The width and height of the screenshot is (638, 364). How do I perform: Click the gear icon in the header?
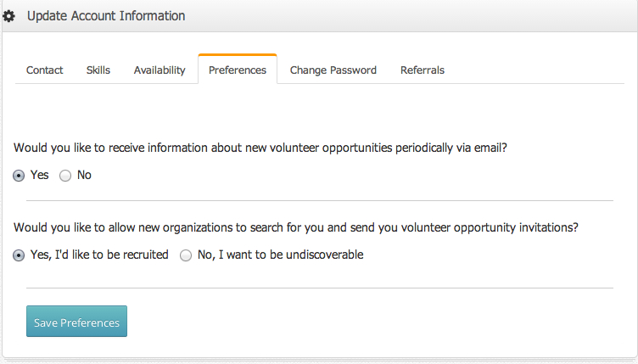pos(9,16)
